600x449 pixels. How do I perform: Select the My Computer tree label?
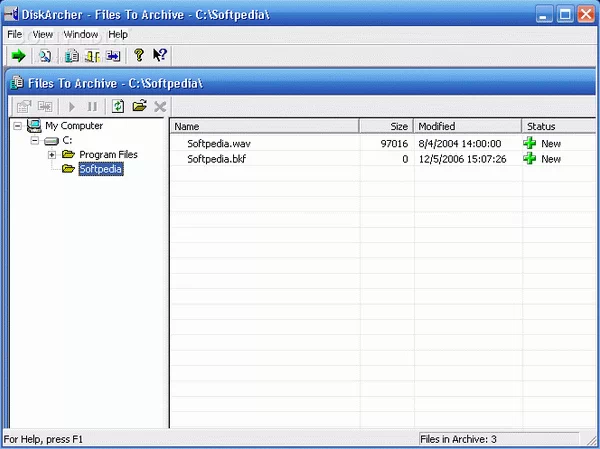click(x=74, y=126)
